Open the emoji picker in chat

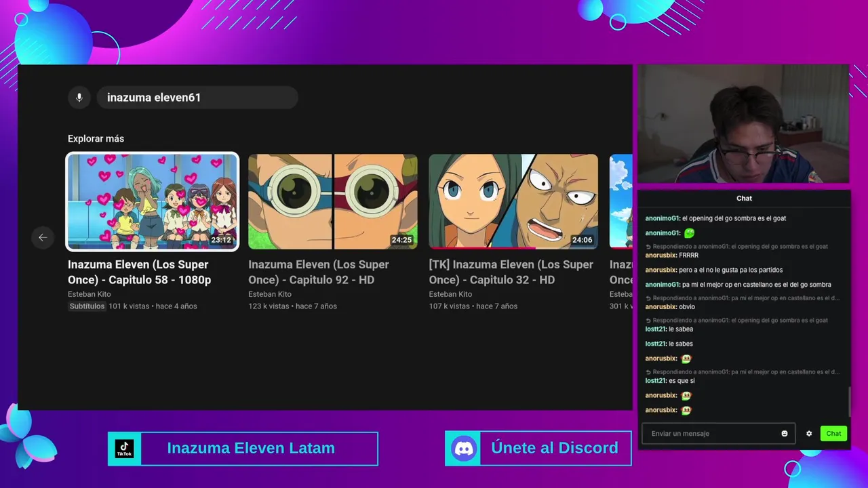(x=785, y=434)
